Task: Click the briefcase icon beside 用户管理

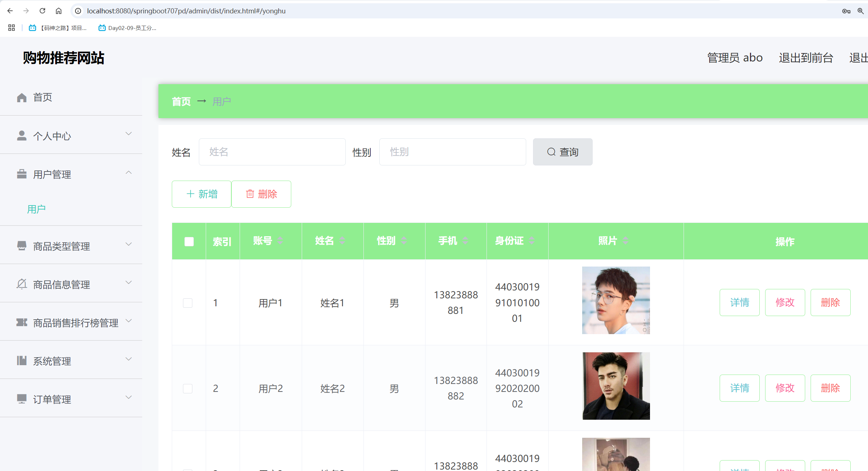Action: coord(22,174)
